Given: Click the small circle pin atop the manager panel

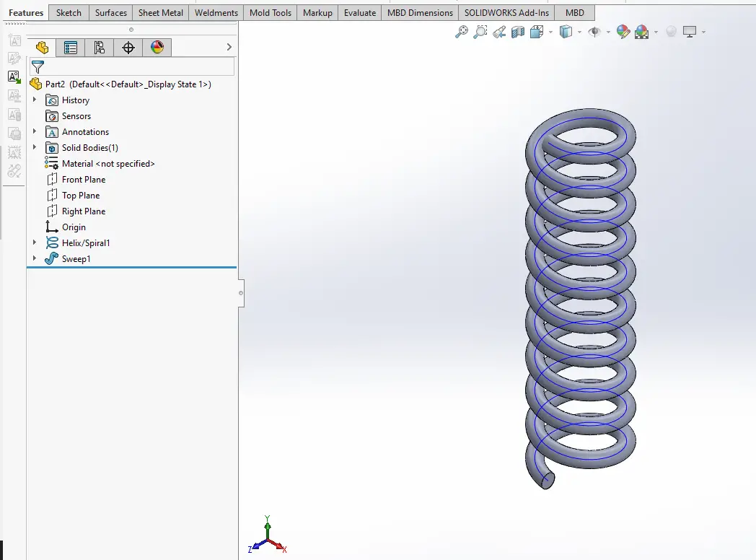Looking at the screenshot, I should coord(131,30).
